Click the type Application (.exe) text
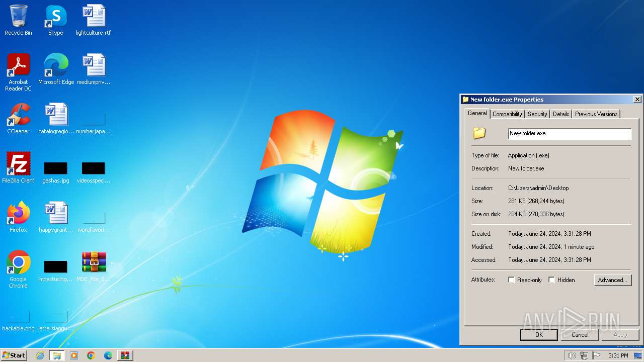Viewport: 644px width, 362px height. pos(529,155)
